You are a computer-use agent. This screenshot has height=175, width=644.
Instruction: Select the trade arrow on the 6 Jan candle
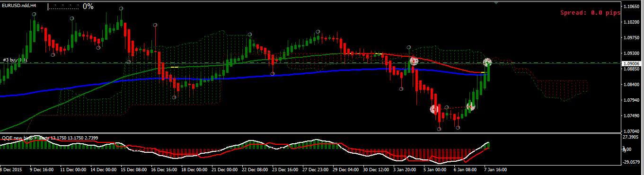tap(470, 106)
